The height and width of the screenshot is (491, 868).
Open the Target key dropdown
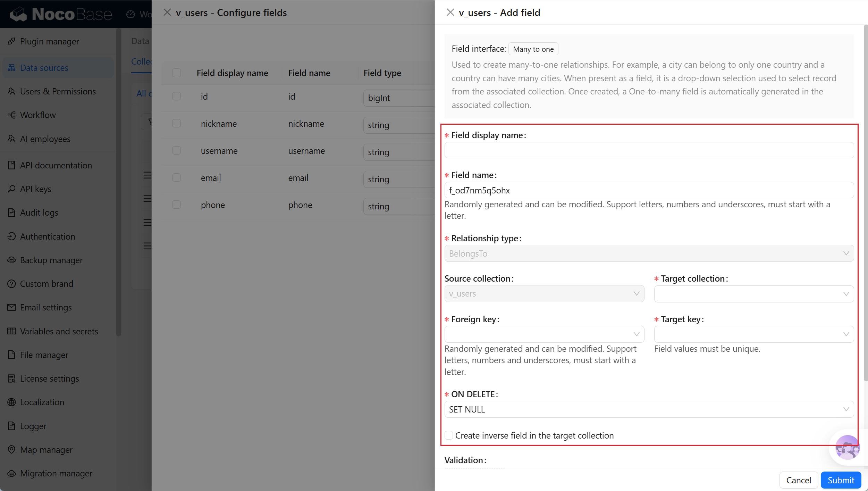(x=754, y=334)
